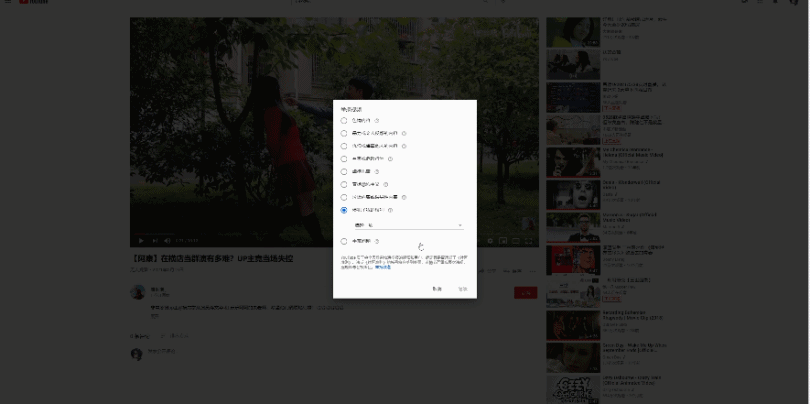Expand the video description show-more link
The width and height of the screenshot is (810, 404).
click(154, 316)
